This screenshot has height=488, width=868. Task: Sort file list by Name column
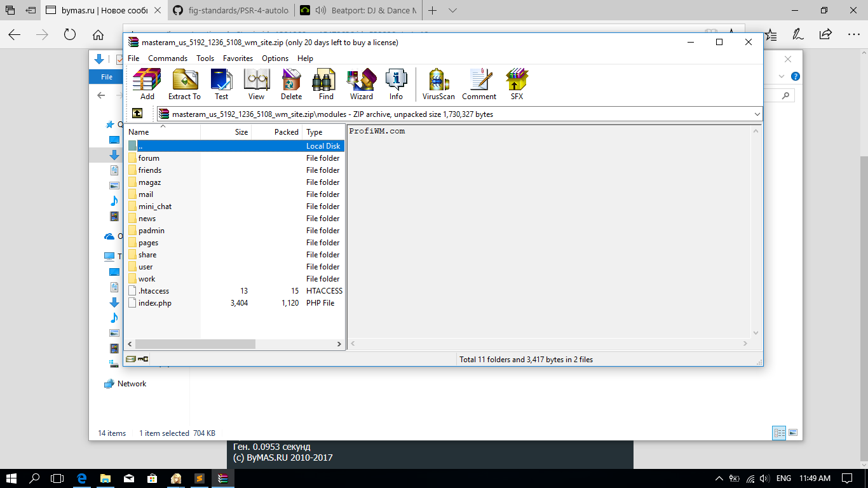point(139,132)
